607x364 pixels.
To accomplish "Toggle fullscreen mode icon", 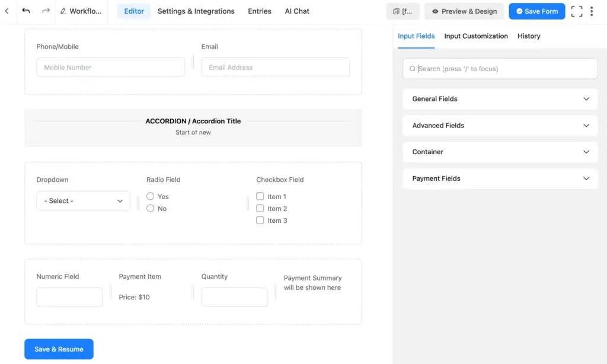I will tap(576, 11).
